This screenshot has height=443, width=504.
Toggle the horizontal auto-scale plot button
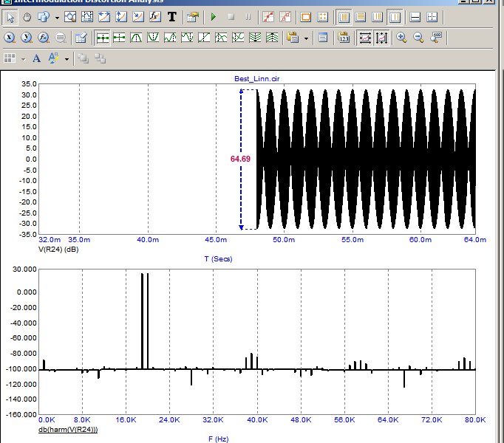[x=365, y=38]
